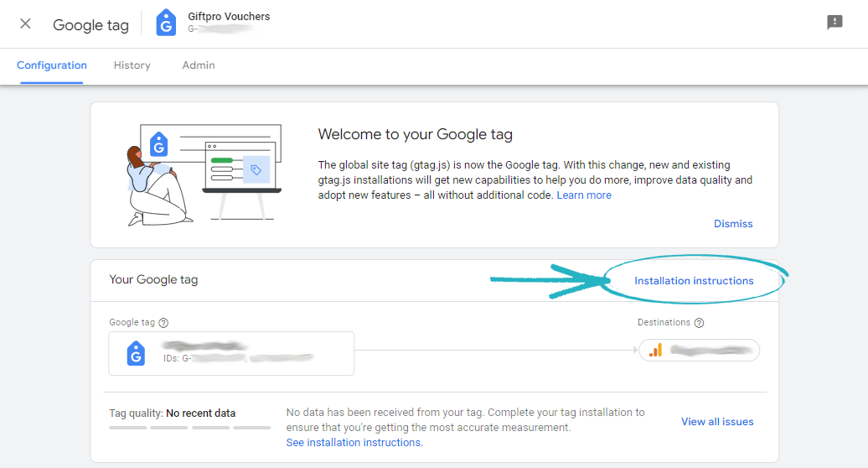Click the Analytics bar-chart icon in destination chip
This screenshot has width=868, height=468.
click(x=655, y=350)
